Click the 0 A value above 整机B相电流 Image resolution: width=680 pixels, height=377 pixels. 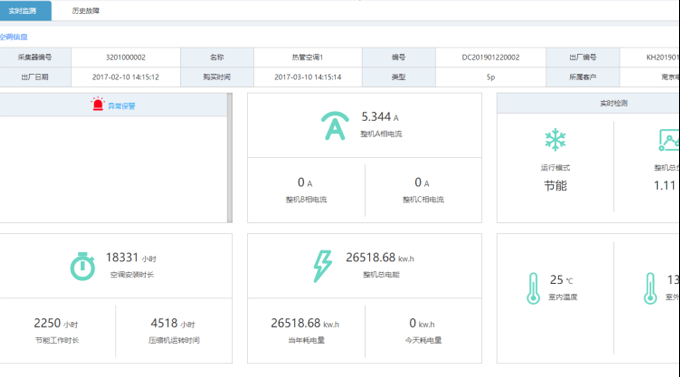click(305, 183)
